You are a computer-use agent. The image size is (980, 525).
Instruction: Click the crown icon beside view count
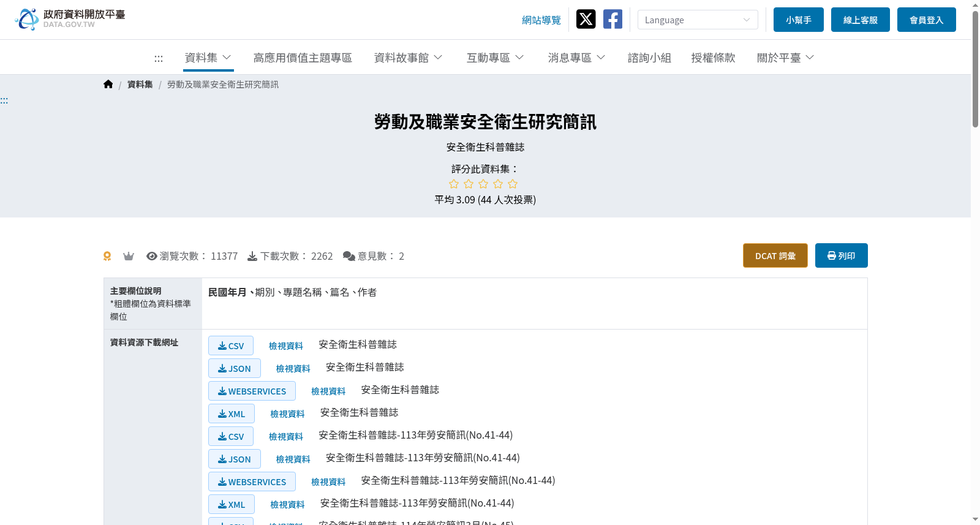(129, 256)
